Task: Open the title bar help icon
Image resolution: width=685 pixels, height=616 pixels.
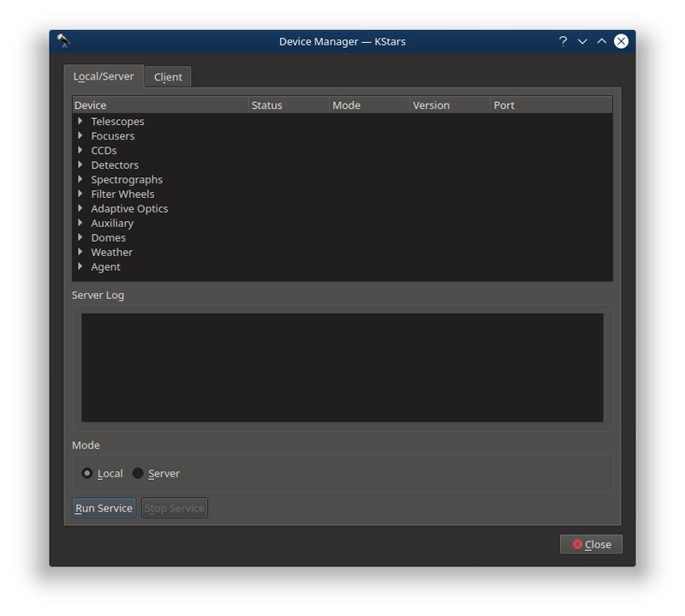Action: click(562, 41)
